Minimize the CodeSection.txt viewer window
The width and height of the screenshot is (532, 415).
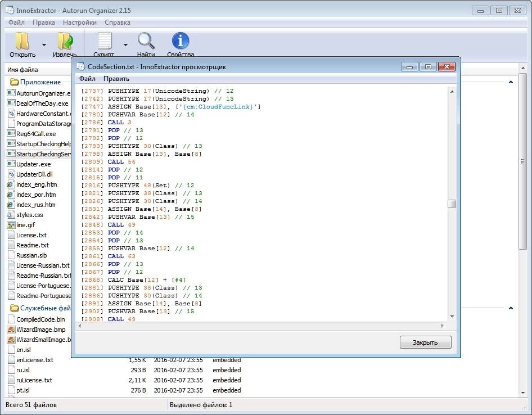(410, 66)
